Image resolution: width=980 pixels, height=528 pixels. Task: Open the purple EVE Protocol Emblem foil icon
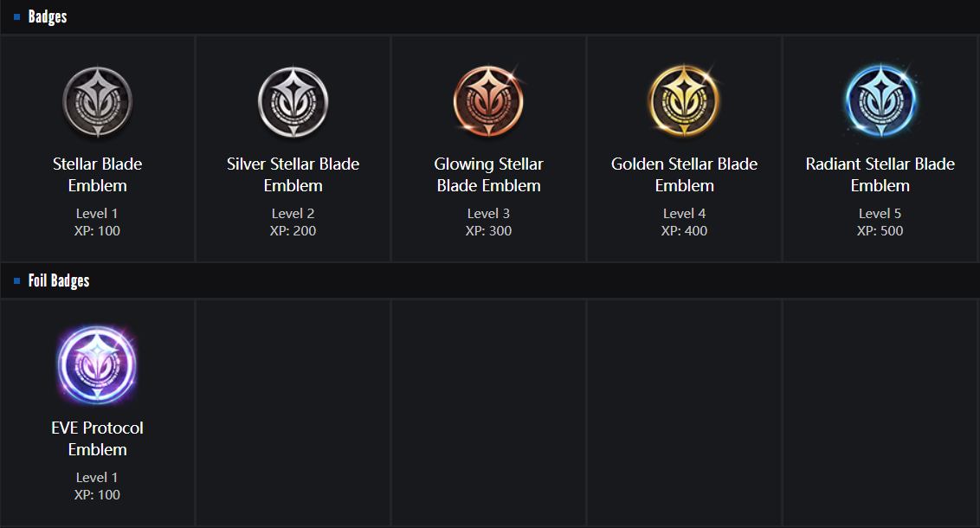pyautogui.click(x=98, y=366)
